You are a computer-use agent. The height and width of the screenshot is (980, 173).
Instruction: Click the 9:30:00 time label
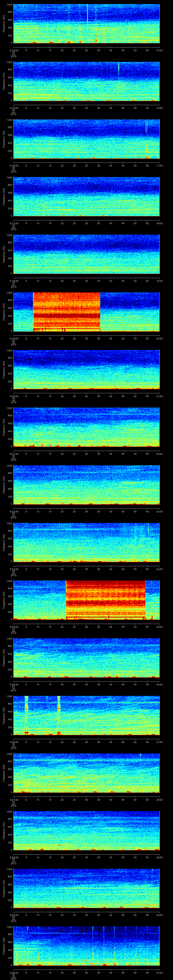pyautogui.click(x=14, y=972)
